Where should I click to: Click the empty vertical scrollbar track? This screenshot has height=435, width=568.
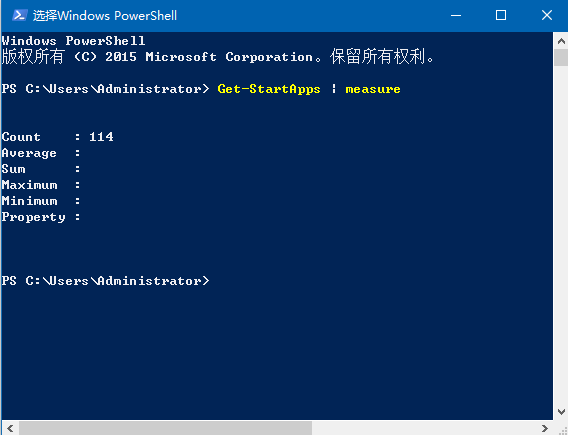tap(561, 235)
